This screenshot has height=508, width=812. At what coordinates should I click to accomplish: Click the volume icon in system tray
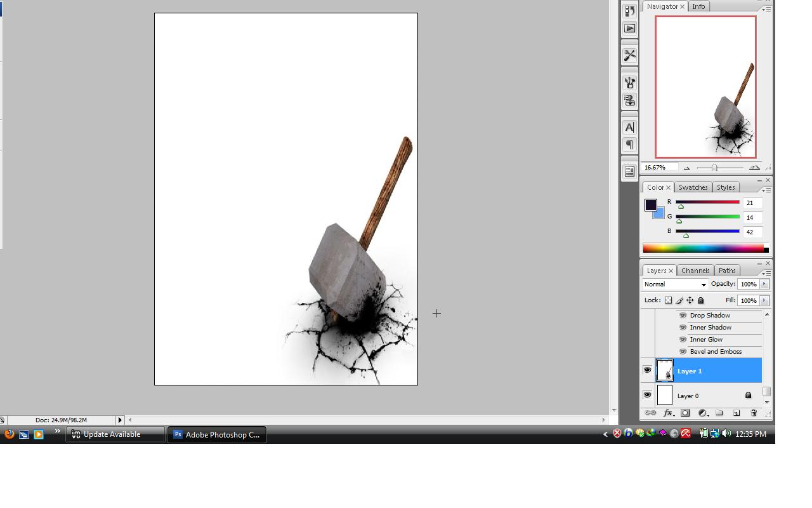(x=726, y=434)
